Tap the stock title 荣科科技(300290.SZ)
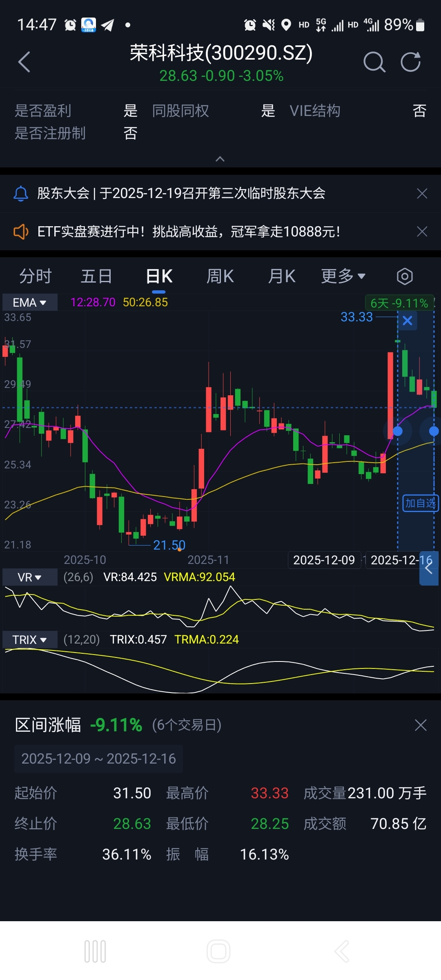Image resolution: width=441 pixels, height=980 pixels. (x=221, y=53)
